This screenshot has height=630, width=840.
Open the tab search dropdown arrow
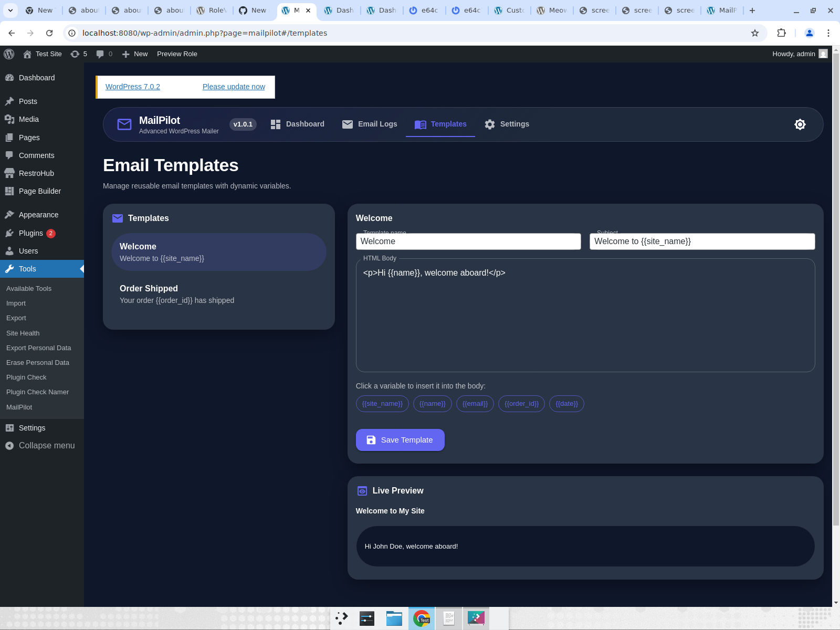[x=10, y=10]
